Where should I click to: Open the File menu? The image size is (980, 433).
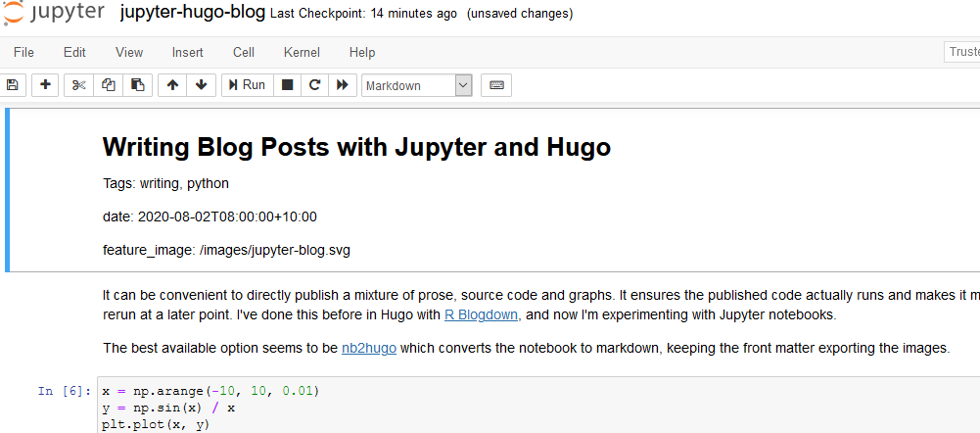coord(24,52)
